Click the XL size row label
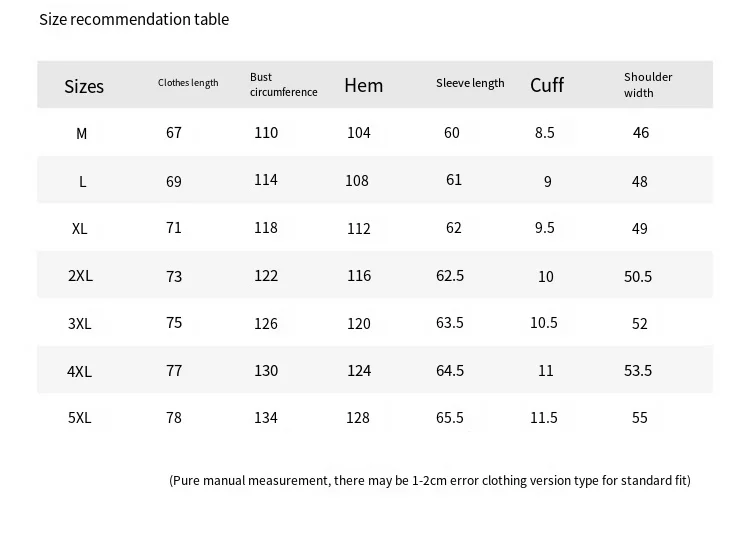Screen dimensions: 750x543 80,228
